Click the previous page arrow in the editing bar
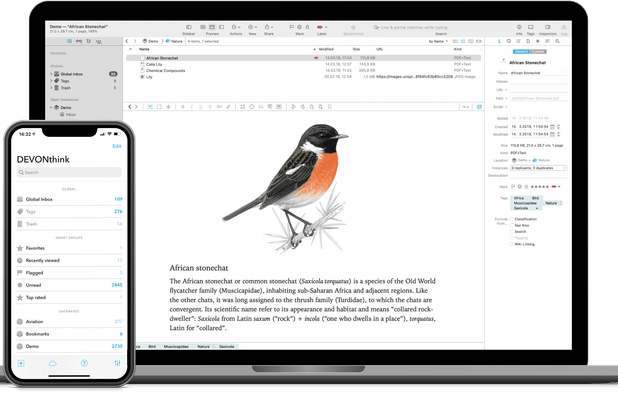This screenshot has width=618, height=394. (x=130, y=107)
